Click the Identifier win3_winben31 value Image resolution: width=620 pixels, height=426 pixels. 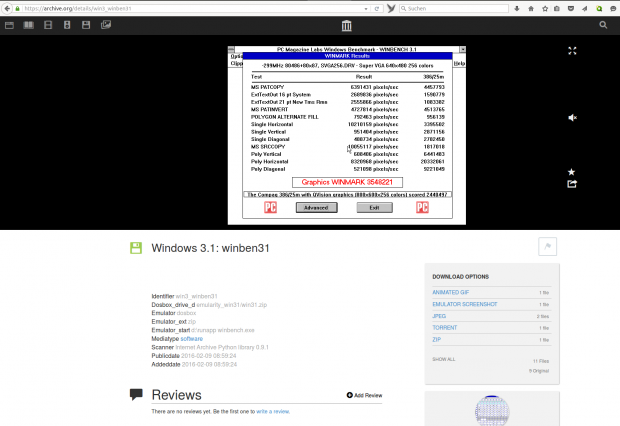[197, 296]
